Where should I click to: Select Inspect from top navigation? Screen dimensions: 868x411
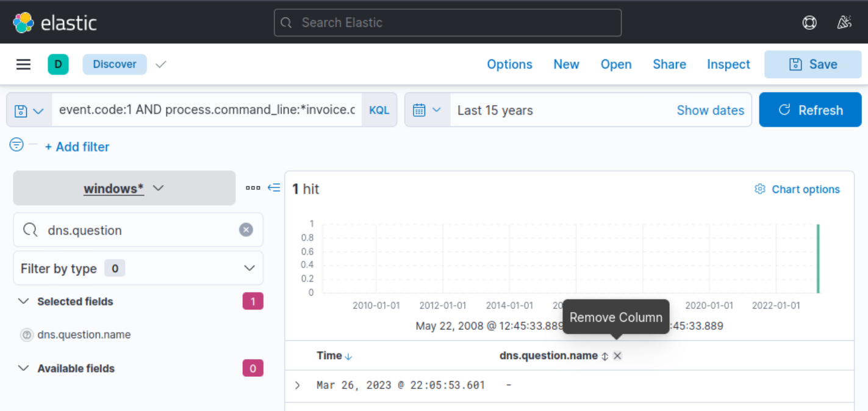[728, 64]
